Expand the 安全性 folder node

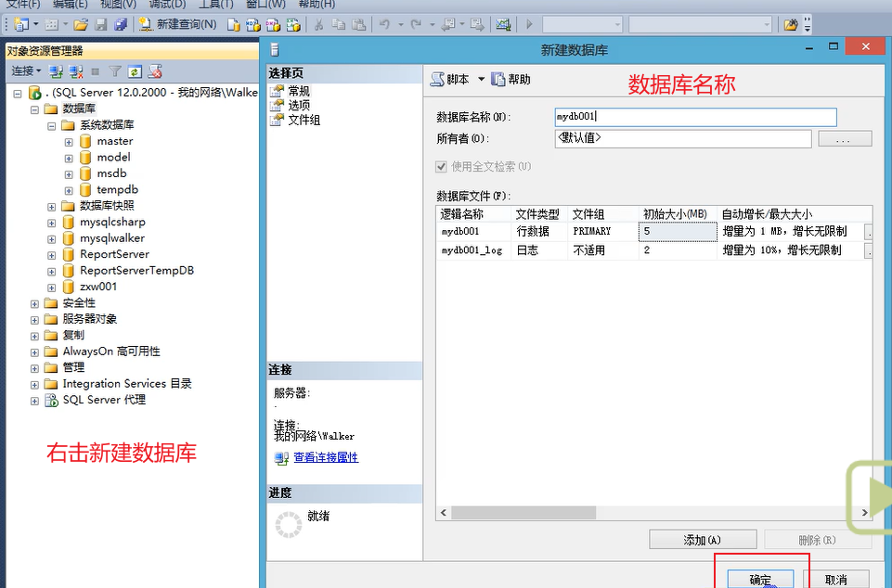coord(34,303)
